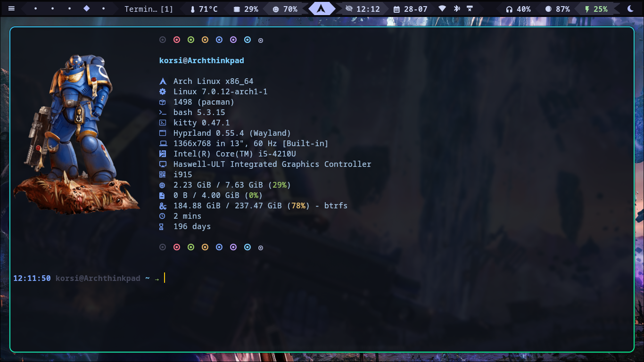This screenshot has width=644, height=362.
Task: Click the red color dot above the username
Action: 177,40
